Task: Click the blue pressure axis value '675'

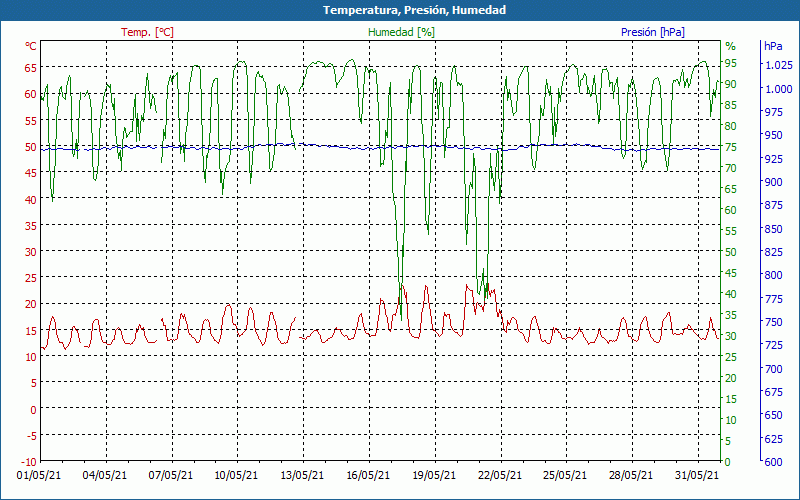Action: tap(772, 392)
